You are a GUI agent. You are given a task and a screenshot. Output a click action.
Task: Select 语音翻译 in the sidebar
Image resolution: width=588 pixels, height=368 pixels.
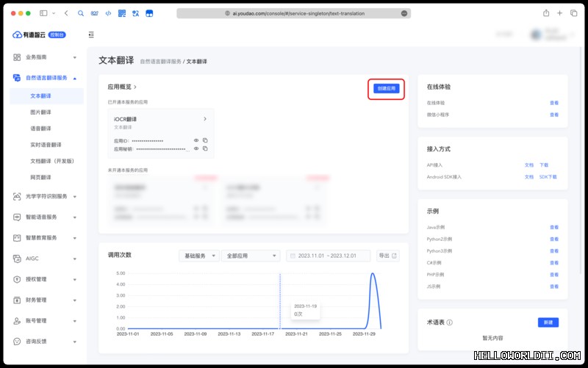40,129
